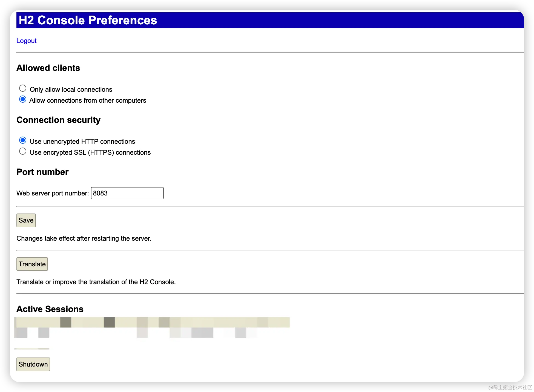Enable 'Use encrypted SSL (HTTPS) connections' radio
This screenshot has width=534, height=392.
coord(23,151)
